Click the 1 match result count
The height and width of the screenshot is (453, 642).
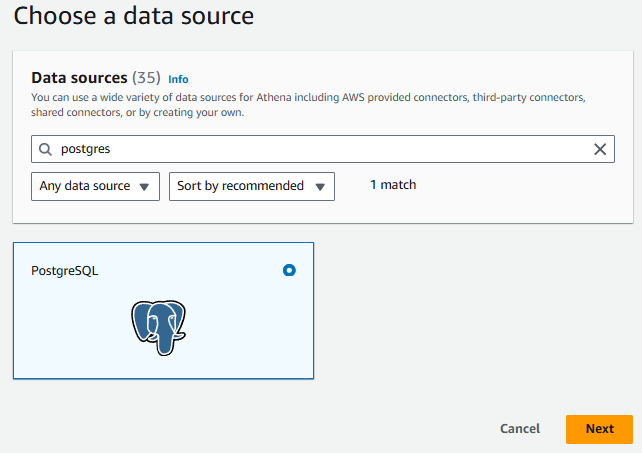pos(393,185)
